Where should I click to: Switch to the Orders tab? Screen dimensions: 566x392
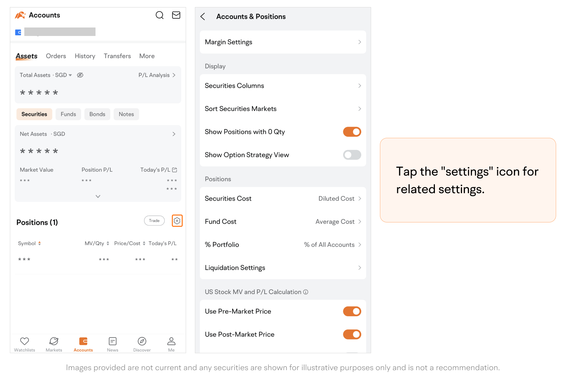(x=56, y=56)
